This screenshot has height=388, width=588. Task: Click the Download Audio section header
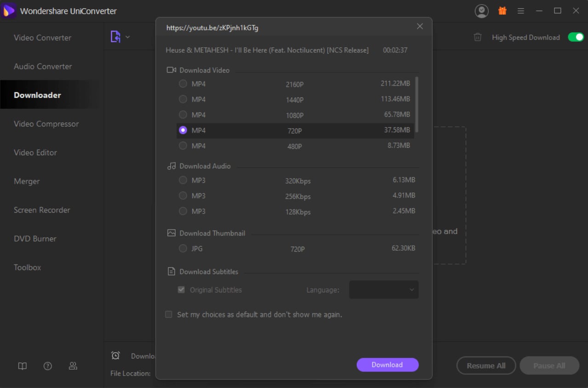[x=205, y=166]
